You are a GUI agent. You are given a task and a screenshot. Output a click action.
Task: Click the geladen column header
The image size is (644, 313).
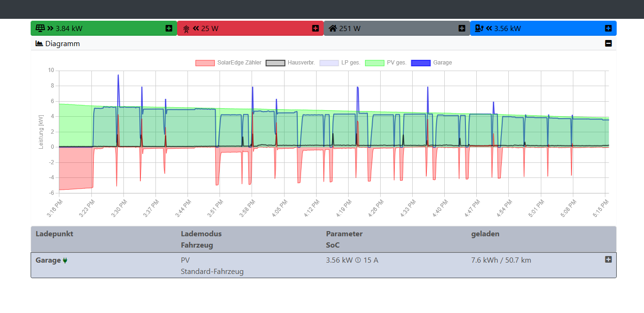[485, 234]
